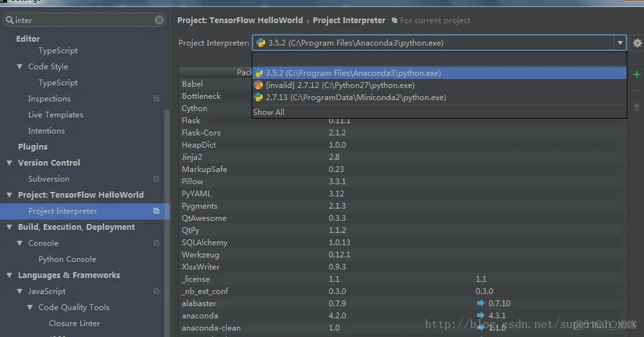644x337 pixels.
Task: Choose the invalid 2.7.12 Python27 interpreter
Action: coord(439,85)
